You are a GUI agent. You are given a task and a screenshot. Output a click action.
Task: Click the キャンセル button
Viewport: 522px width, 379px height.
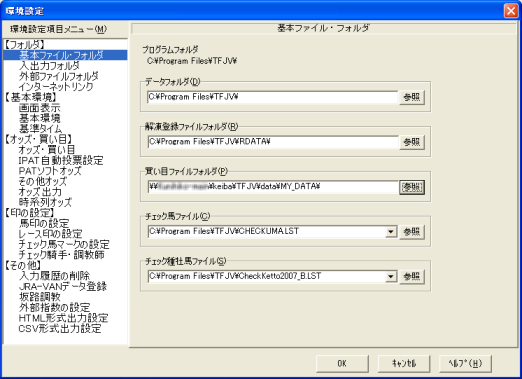pyautogui.click(x=404, y=364)
